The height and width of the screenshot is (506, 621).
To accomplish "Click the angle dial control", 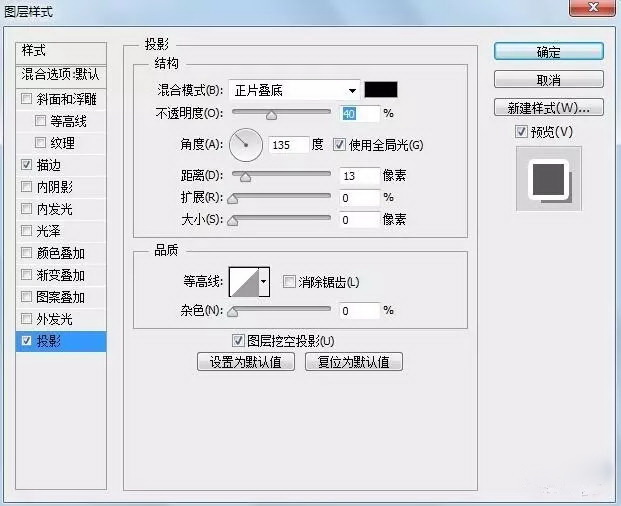I will [x=246, y=145].
